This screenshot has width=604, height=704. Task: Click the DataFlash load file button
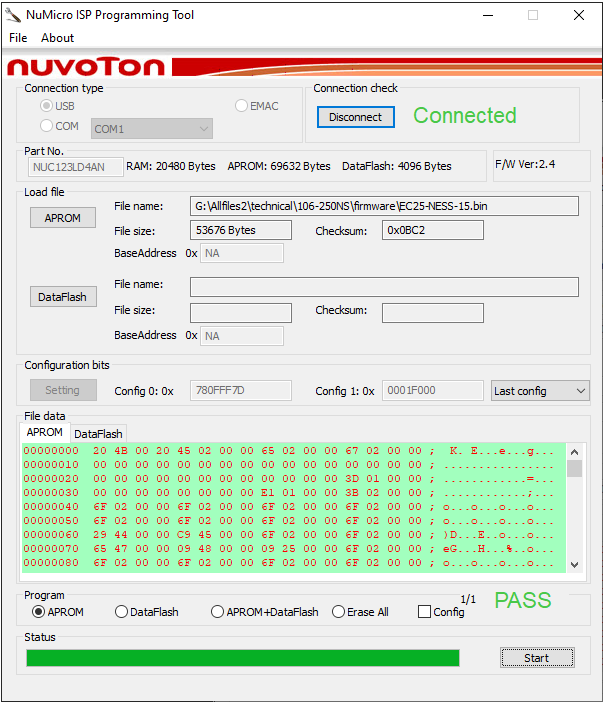click(x=63, y=297)
